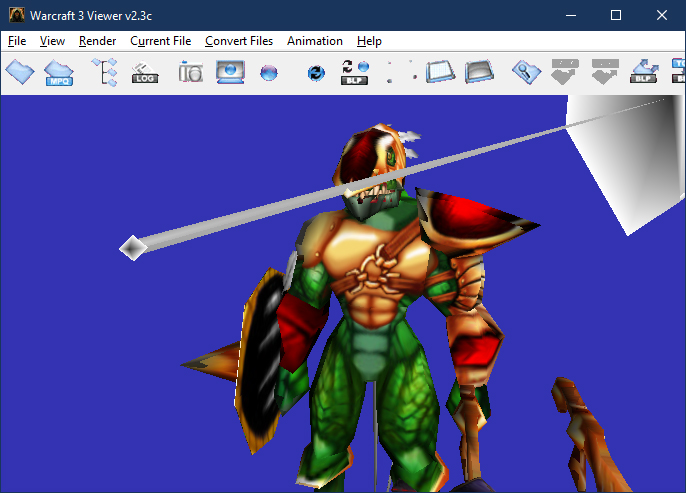Close the Warcraft 3 Viewer window
The width and height of the screenshot is (686, 493).
pos(662,15)
